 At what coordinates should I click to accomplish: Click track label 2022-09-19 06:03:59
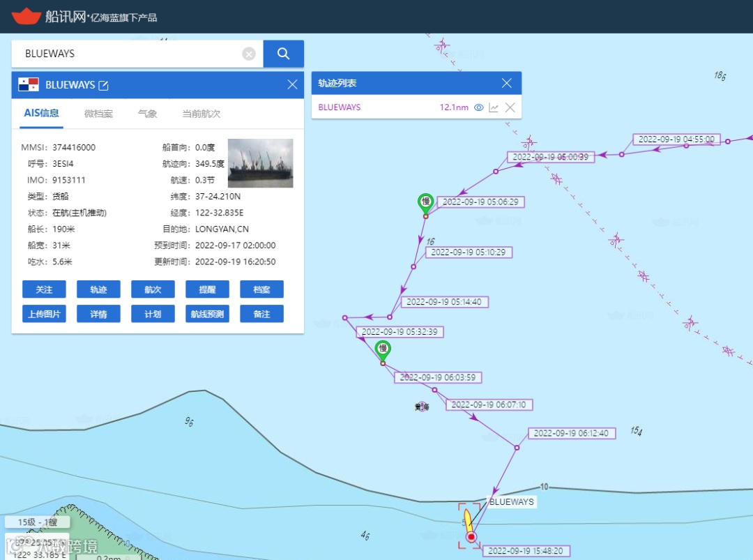[x=438, y=377]
